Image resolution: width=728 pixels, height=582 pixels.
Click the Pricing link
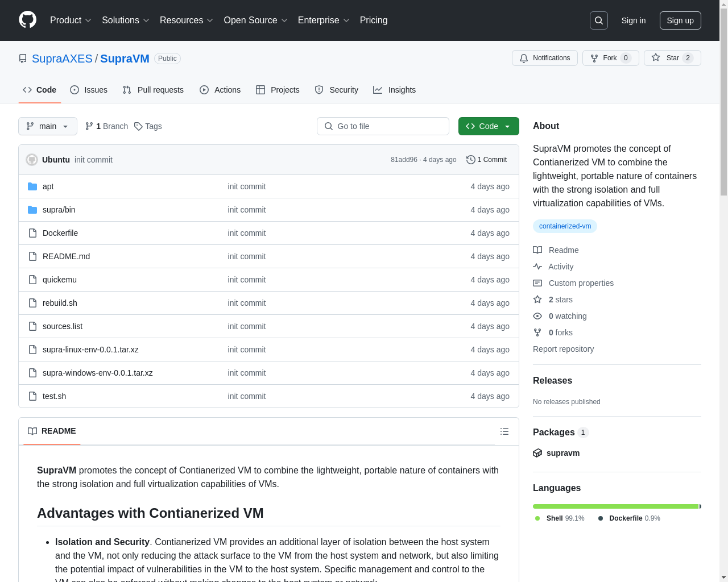click(374, 20)
